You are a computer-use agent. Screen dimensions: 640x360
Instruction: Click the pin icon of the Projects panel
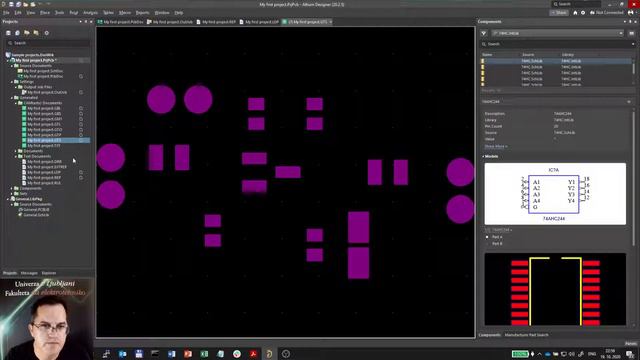(x=86, y=21)
